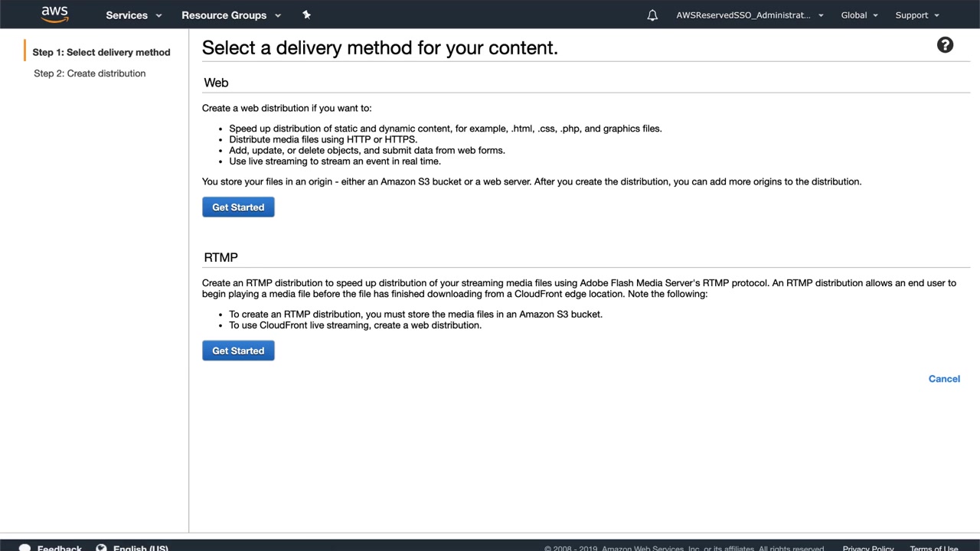Open the Terms of Use link
This screenshot has width=980, height=551.
[x=933, y=548]
